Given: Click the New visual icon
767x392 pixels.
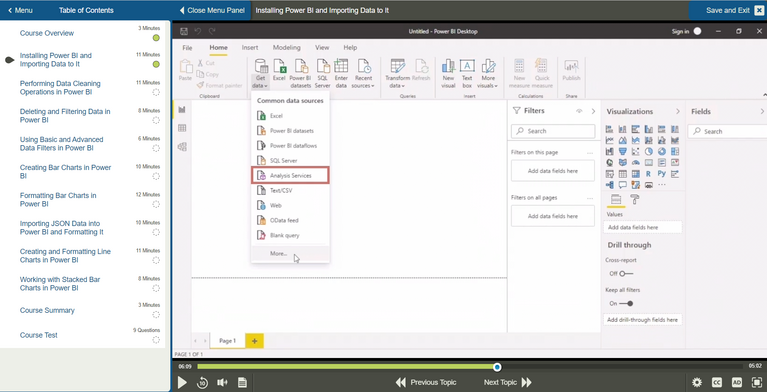Looking at the screenshot, I should [x=448, y=74].
